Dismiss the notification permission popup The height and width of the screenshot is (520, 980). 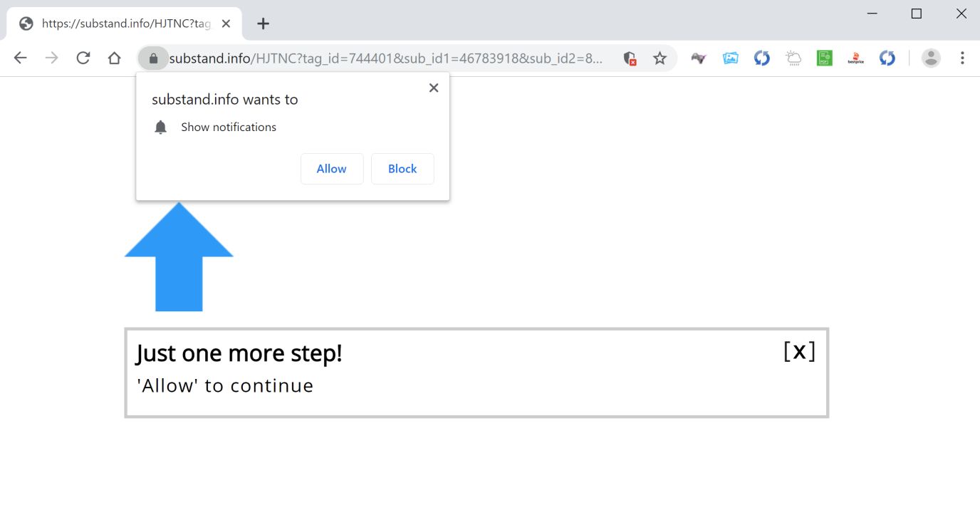pos(434,88)
